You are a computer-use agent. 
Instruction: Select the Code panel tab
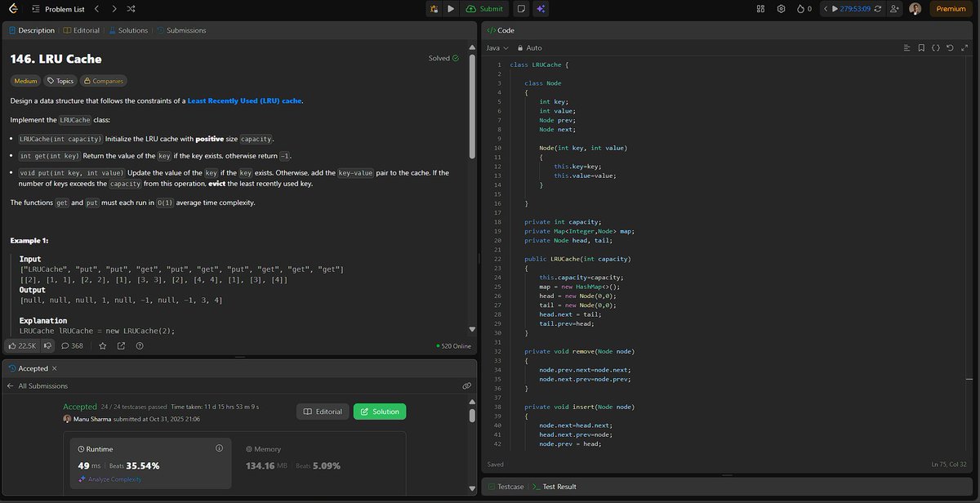point(501,30)
